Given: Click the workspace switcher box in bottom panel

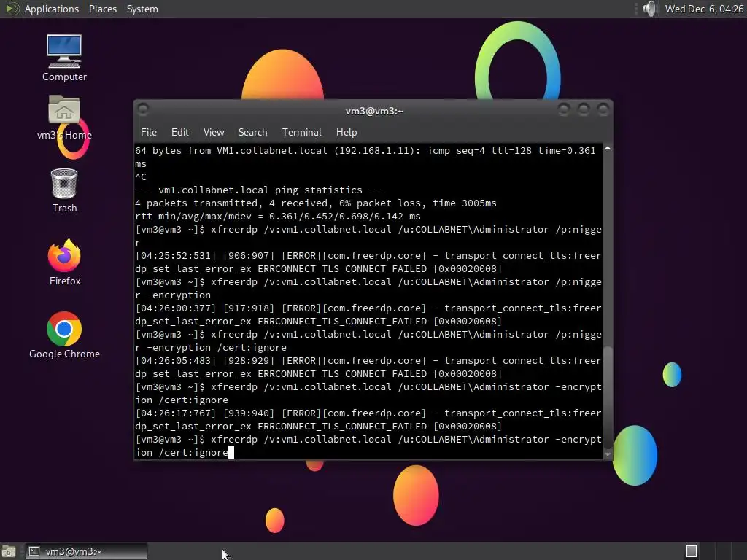Looking at the screenshot, I should tap(692, 551).
